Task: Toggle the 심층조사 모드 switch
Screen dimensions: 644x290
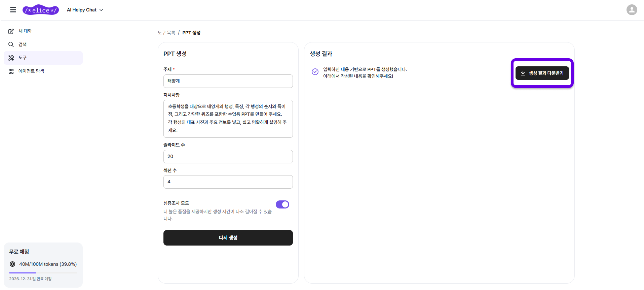Action: [282, 204]
